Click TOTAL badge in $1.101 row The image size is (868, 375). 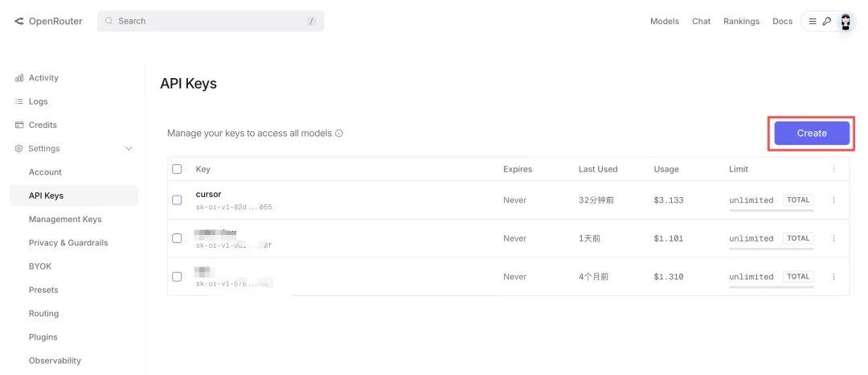(798, 238)
